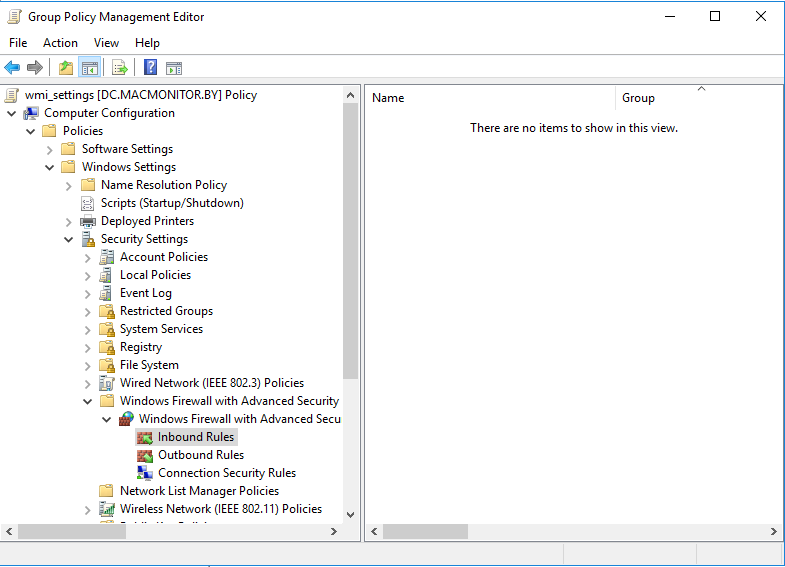
Task: Collapse the Security Settings node
Action: (x=69, y=239)
